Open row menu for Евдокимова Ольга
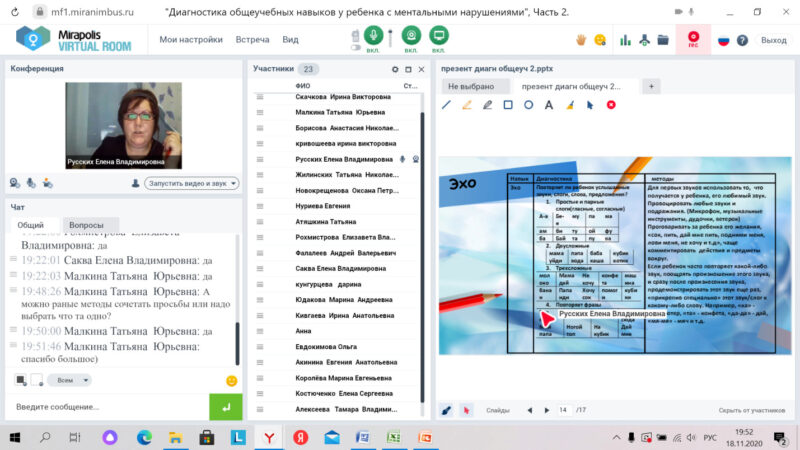Image resolution: width=800 pixels, height=450 pixels. (260, 347)
